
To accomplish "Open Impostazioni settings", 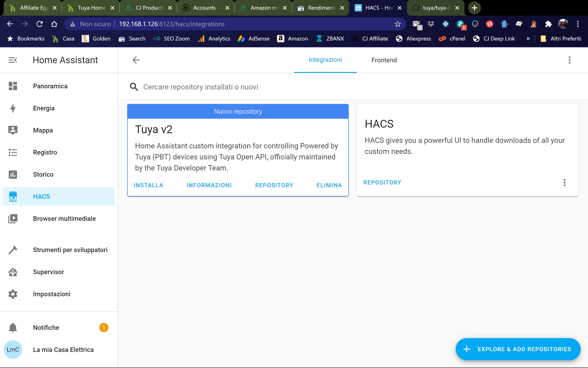I will click(x=59, y=294).
